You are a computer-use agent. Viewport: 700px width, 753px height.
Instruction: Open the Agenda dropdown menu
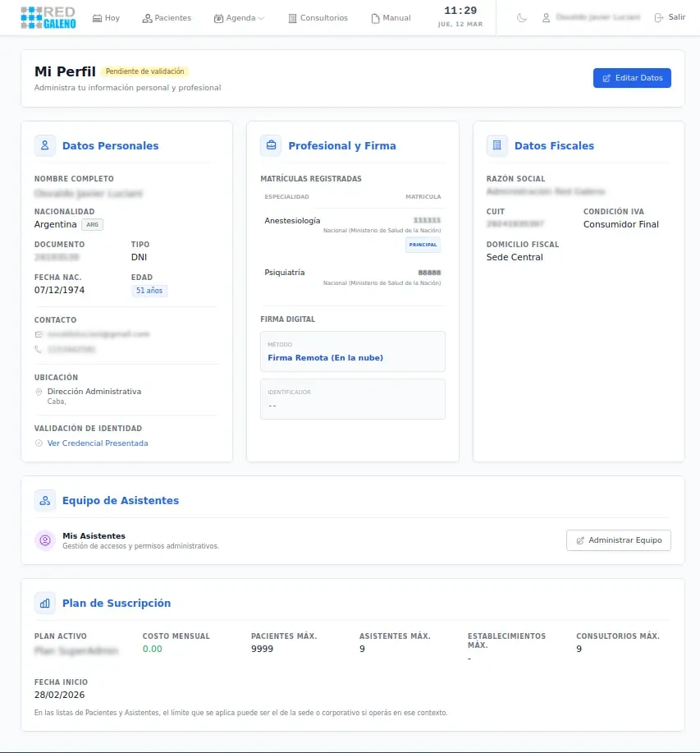coord(239,18)
